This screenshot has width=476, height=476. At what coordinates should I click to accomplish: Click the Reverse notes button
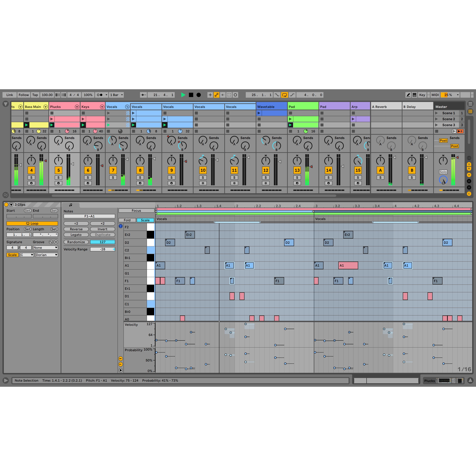click(76, 229)
